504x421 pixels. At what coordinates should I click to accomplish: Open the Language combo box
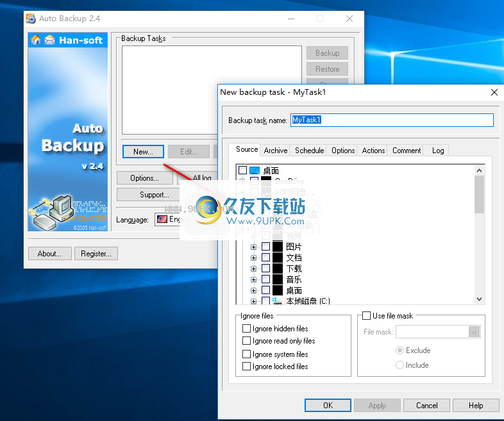187,219
